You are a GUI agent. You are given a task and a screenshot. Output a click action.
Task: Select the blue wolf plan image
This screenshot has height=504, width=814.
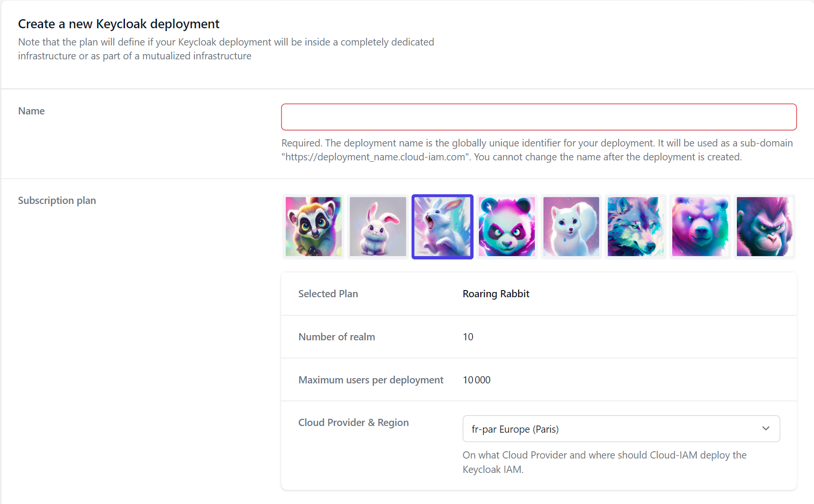tap(635, 226)
